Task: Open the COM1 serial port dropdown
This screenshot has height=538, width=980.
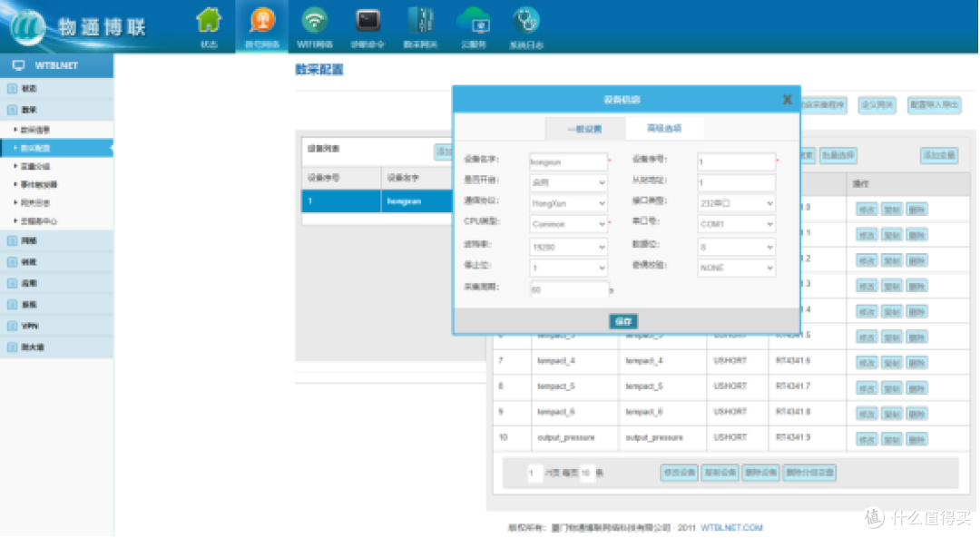Action: pyautogui.click(x=736, y=224)
